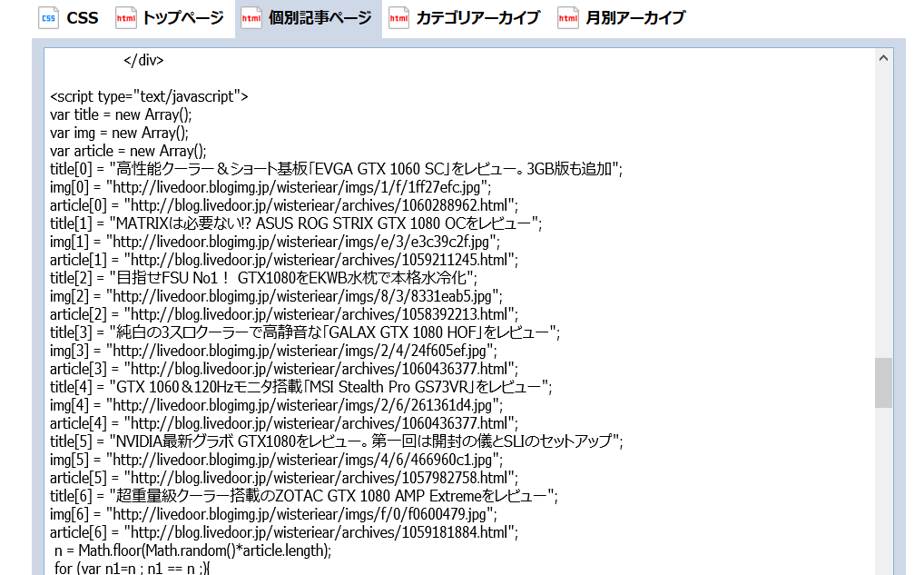Image resolution: width=924 pixels, height=575 pixels.
Task: Click the img[3] 24f605ef.jpg URL line
Action: [273, 351]
